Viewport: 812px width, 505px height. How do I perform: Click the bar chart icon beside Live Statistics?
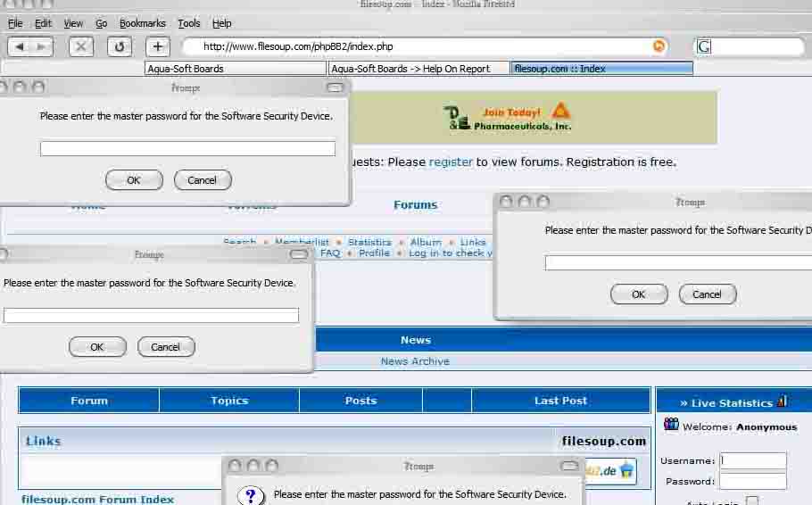(782, 401)
